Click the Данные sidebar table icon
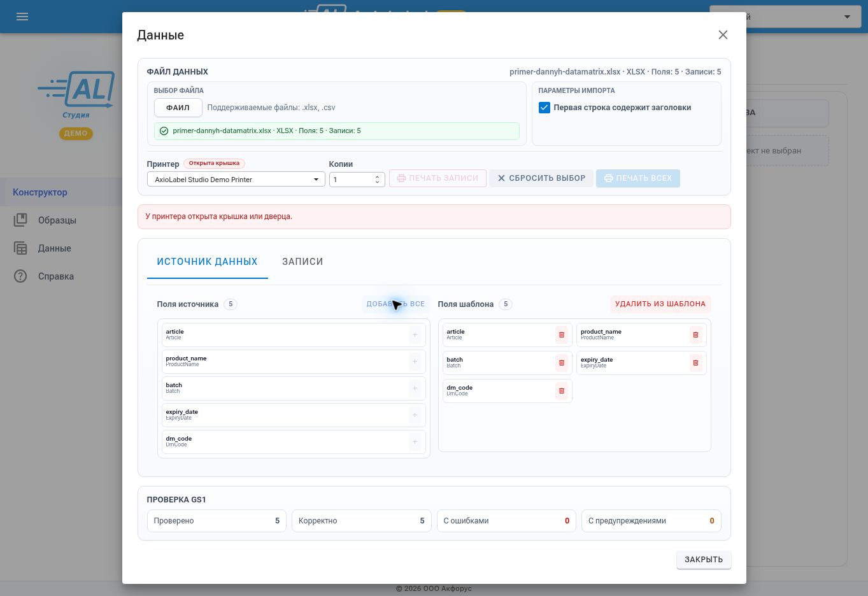868x596 pixels. coord(20,248)
